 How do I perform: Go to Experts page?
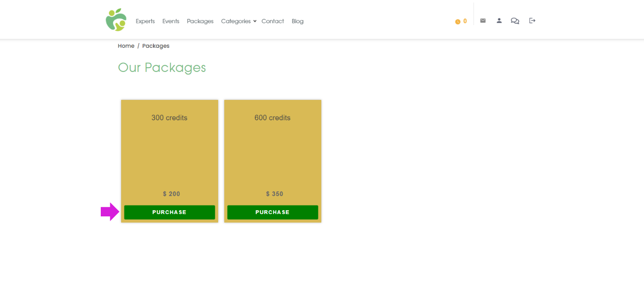[x=145, y=21]
